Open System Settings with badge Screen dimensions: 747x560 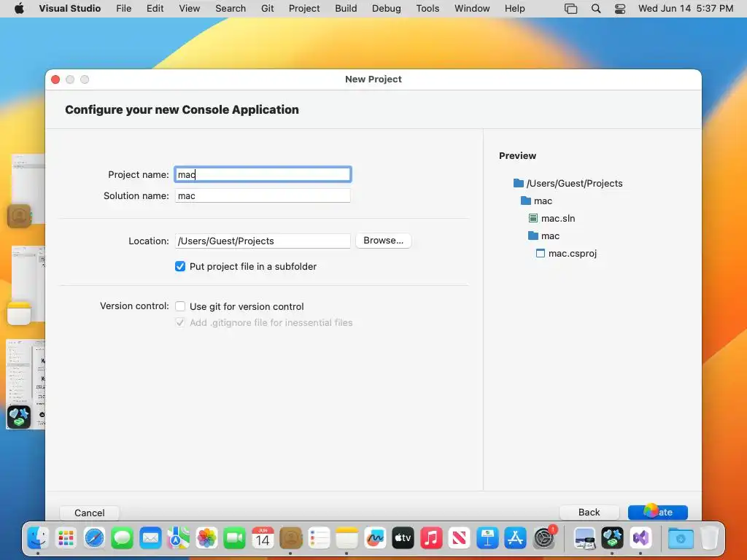click(544, 539)
